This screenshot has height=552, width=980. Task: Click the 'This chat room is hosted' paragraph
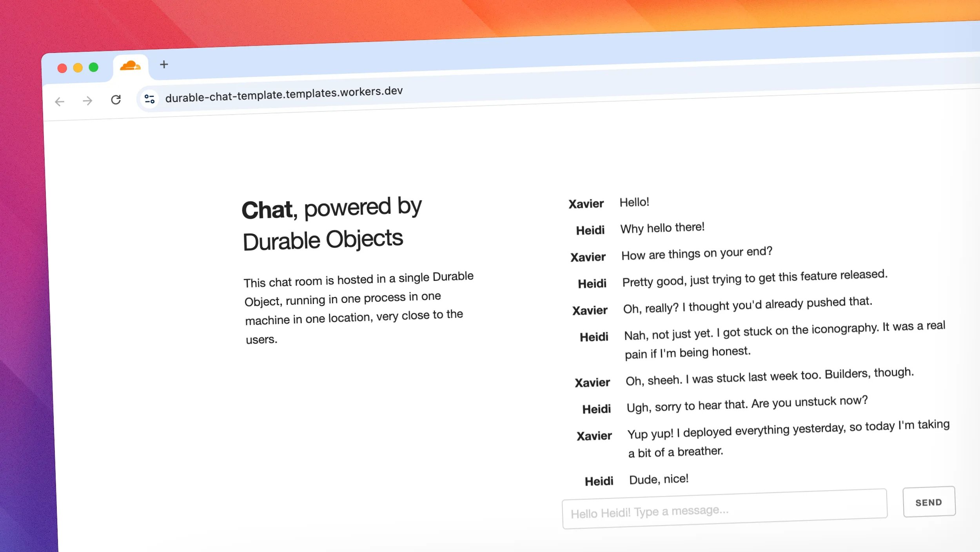(x=359, y=308)
